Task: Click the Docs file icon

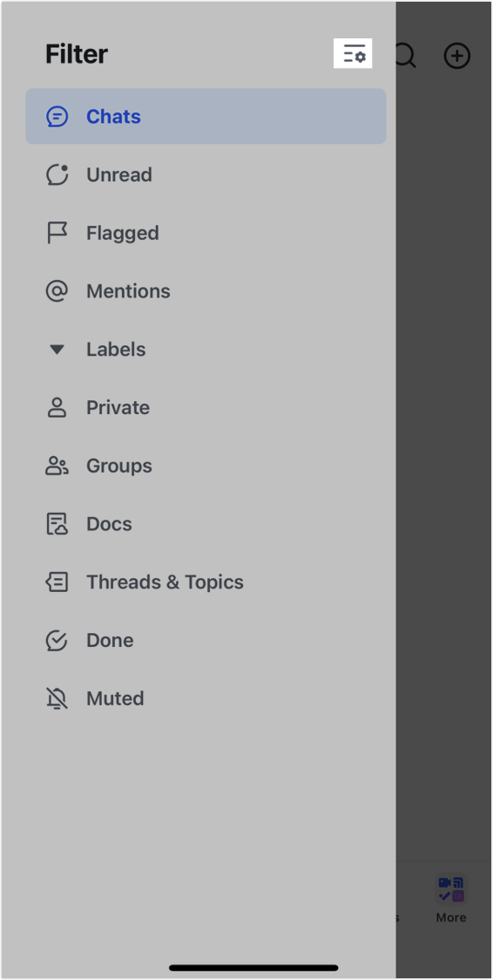Action: coord(57,524)
